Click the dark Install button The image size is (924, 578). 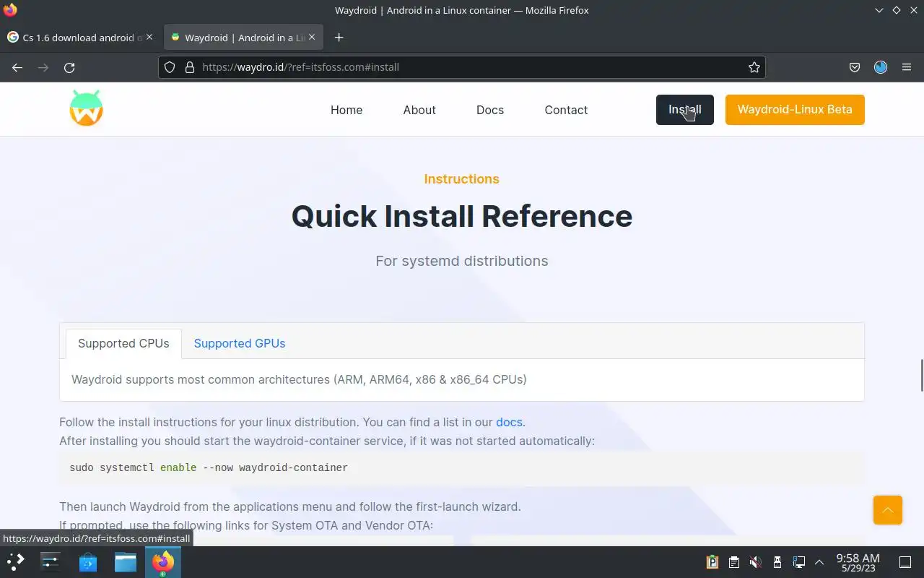(x=685, y=110)
